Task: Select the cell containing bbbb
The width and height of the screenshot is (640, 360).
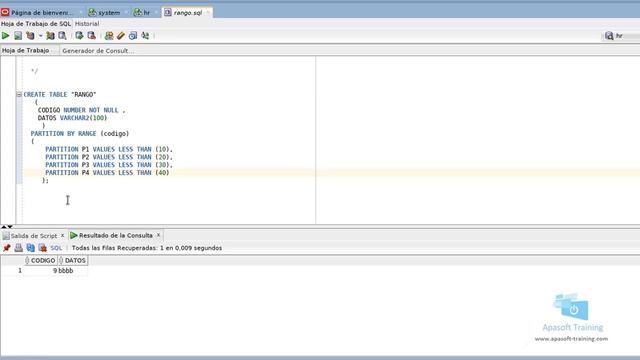Action: pos(72,271)
